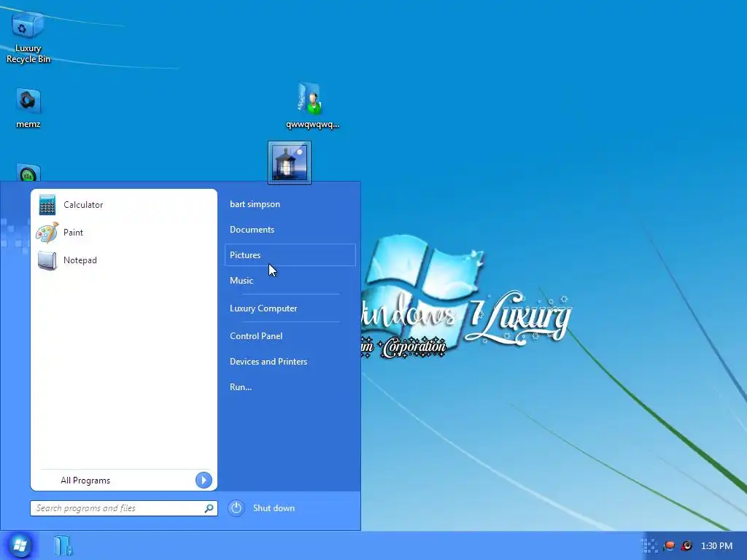Launch Notepad from the program list
Image resolution: width=747 pixels, height=560 pixels.
point(124,260)
